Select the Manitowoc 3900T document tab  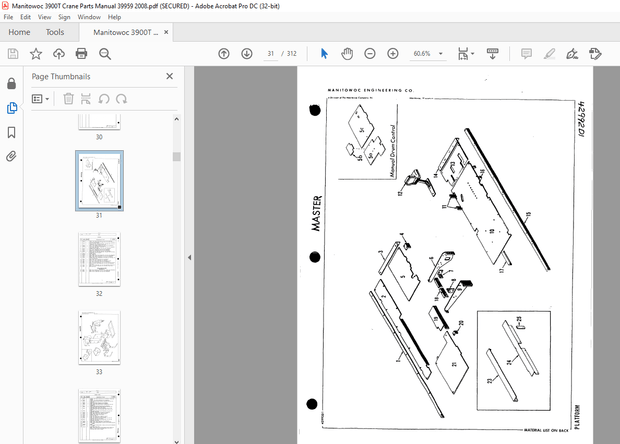[x=125, y=32]
